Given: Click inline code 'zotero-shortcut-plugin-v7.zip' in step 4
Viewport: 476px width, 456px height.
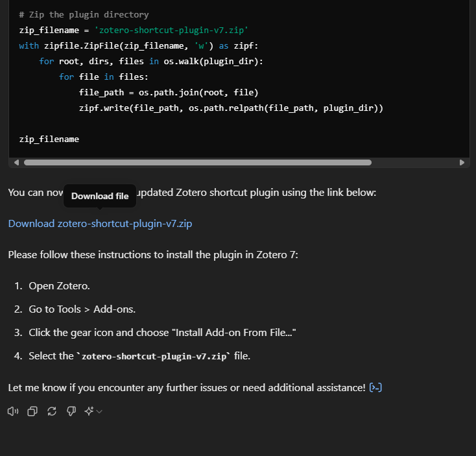Looking at the screenshot, I should pos(153,356).
